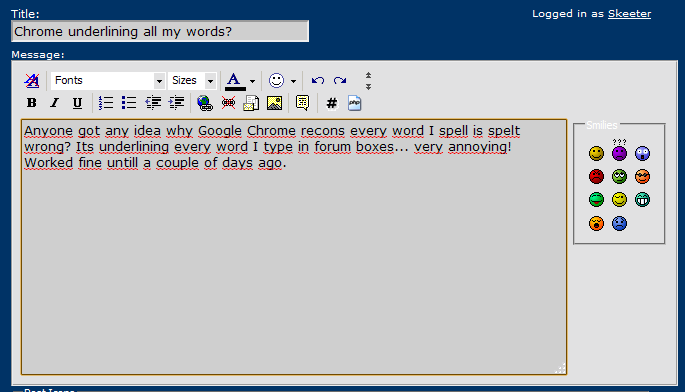Open the smilies dropdown arrow

293,81
